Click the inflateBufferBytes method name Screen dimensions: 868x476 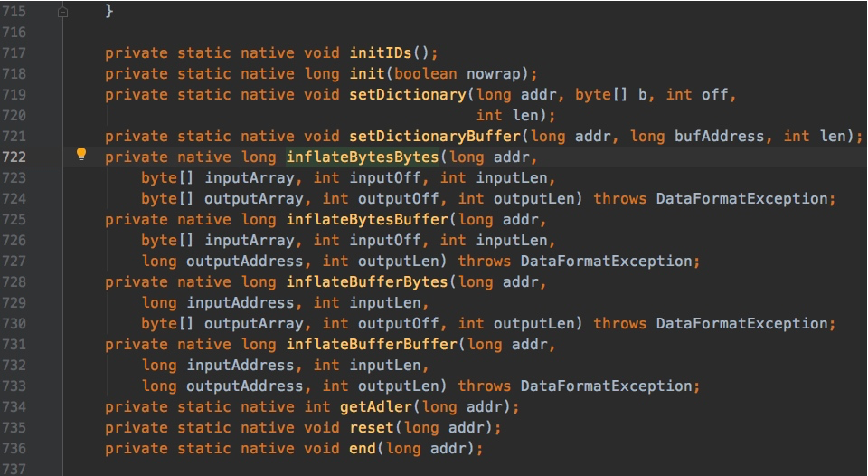click(x=366, y=282)
